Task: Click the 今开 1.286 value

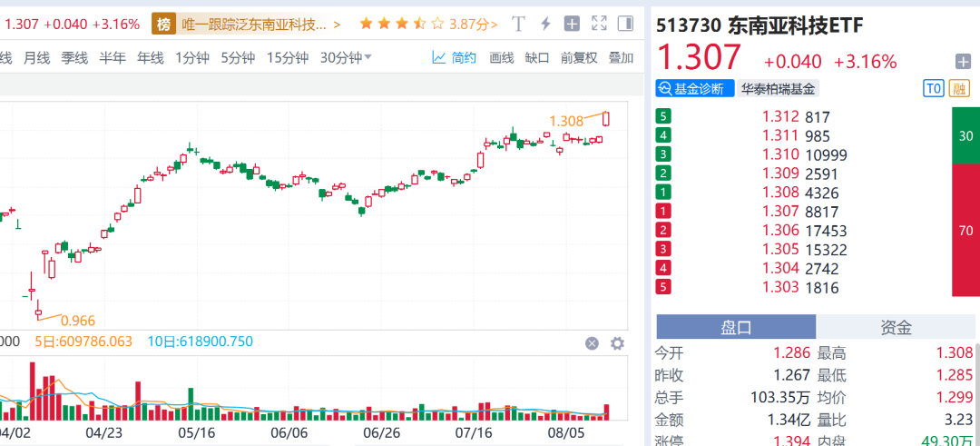Action: coord(792,353)
